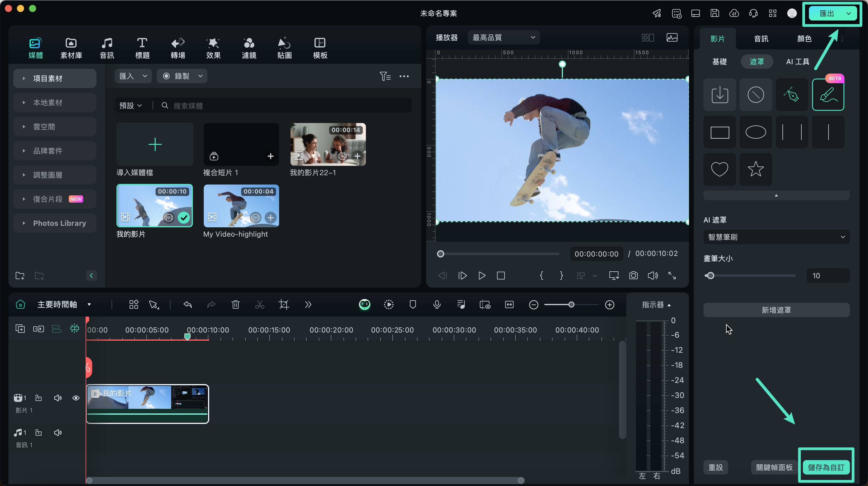Image resolution: width=868 pixels, height=486 pixels.
Task: Toggle the link clips icon
Action: pos(38,329)
